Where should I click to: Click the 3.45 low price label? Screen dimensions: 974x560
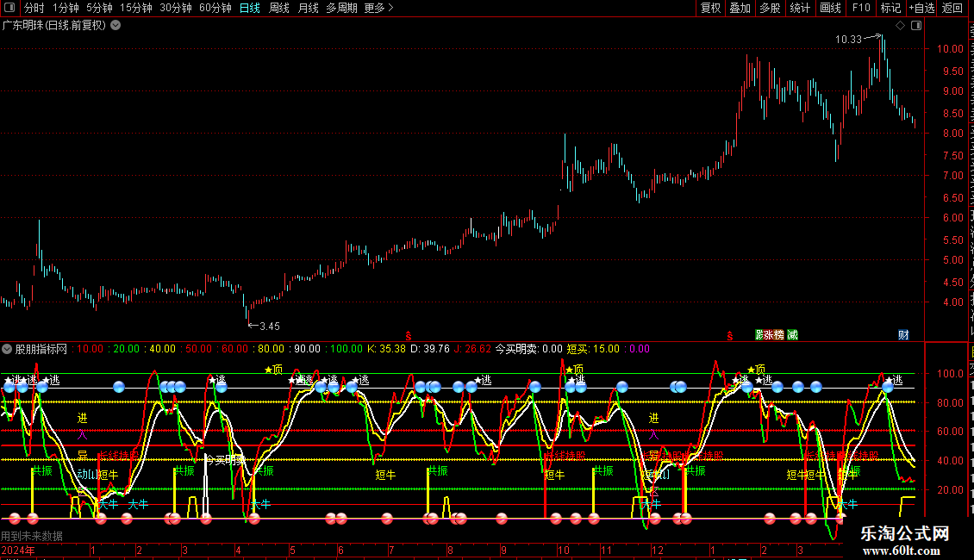[x=270, y=326]
